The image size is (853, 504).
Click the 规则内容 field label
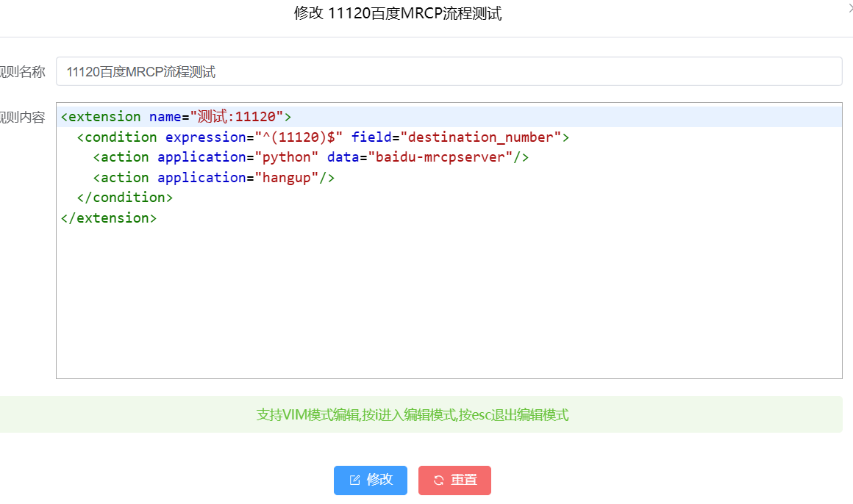(22, 118)
